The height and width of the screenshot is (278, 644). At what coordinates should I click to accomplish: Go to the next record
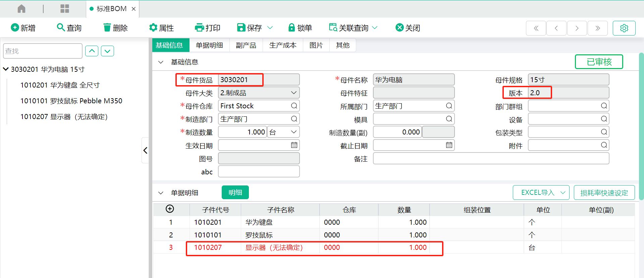pos(577,28)
